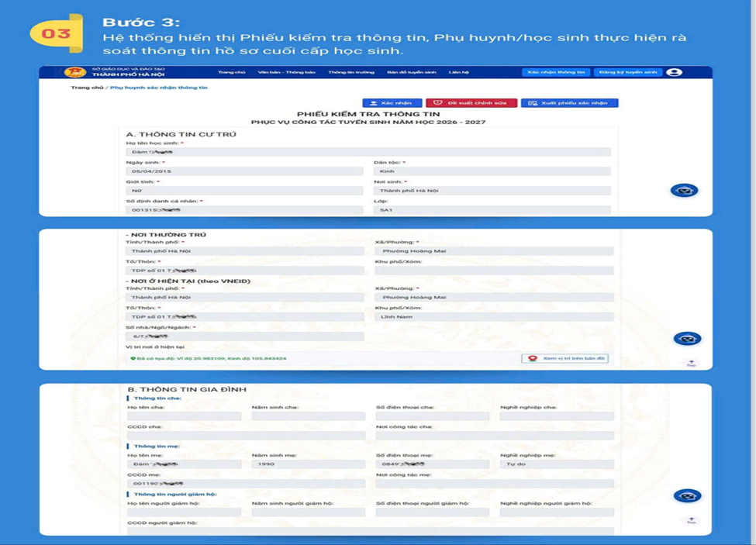The height and width of the screenshot is (545, 756).
Task: Open the user account avatar icon
Action: [675, 72]
